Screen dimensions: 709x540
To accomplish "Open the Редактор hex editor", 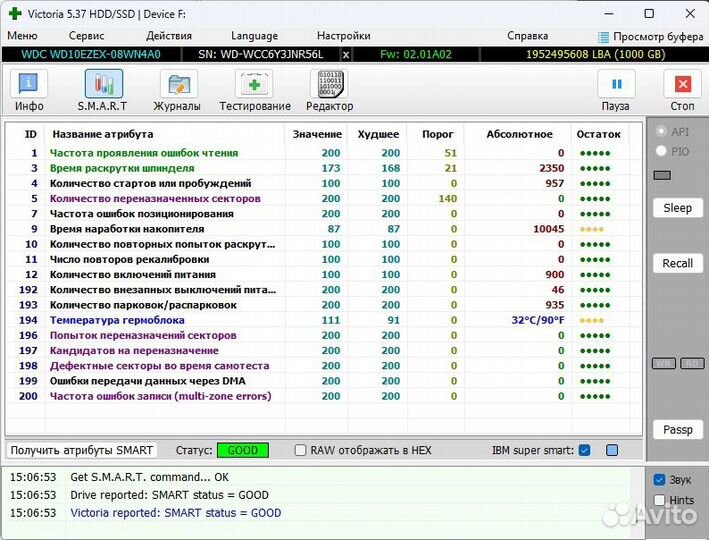I will coord(329,89).
